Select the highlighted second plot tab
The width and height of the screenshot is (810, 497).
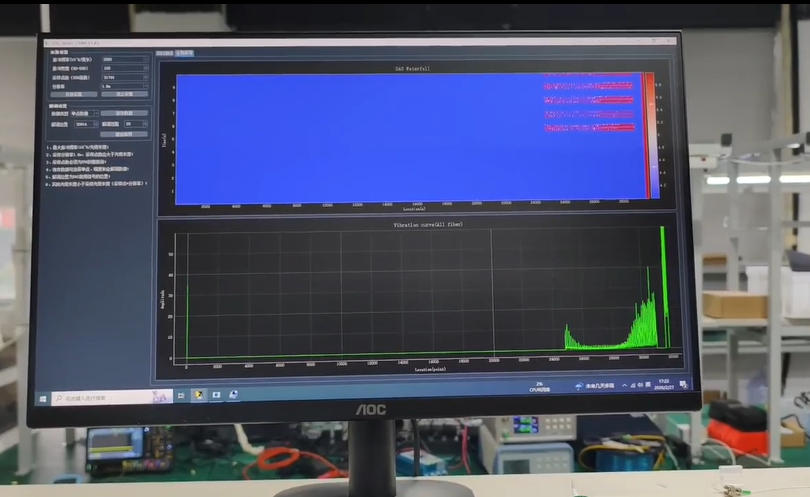[185, 53]
